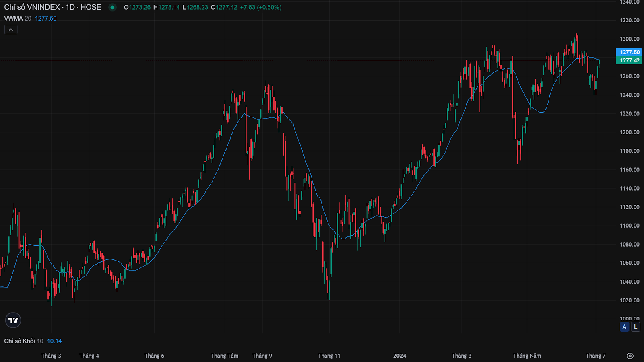Click the green 1277.42 last price label

(x=629, y=60)
